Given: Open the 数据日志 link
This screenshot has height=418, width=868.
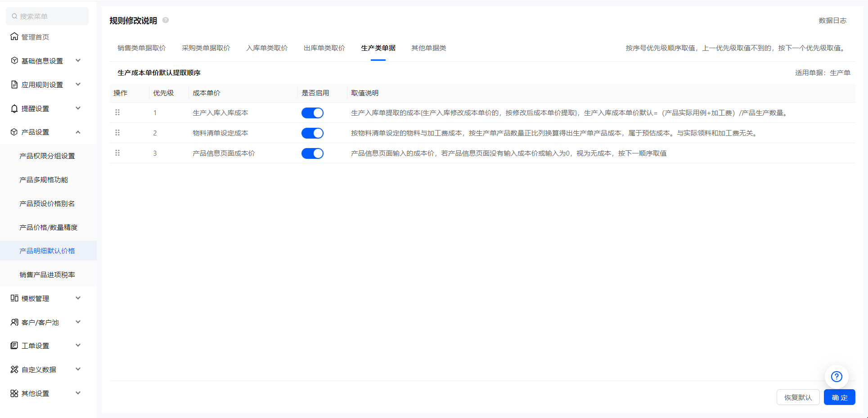Looking at the screenshot, I should click(x=832, y=21).
